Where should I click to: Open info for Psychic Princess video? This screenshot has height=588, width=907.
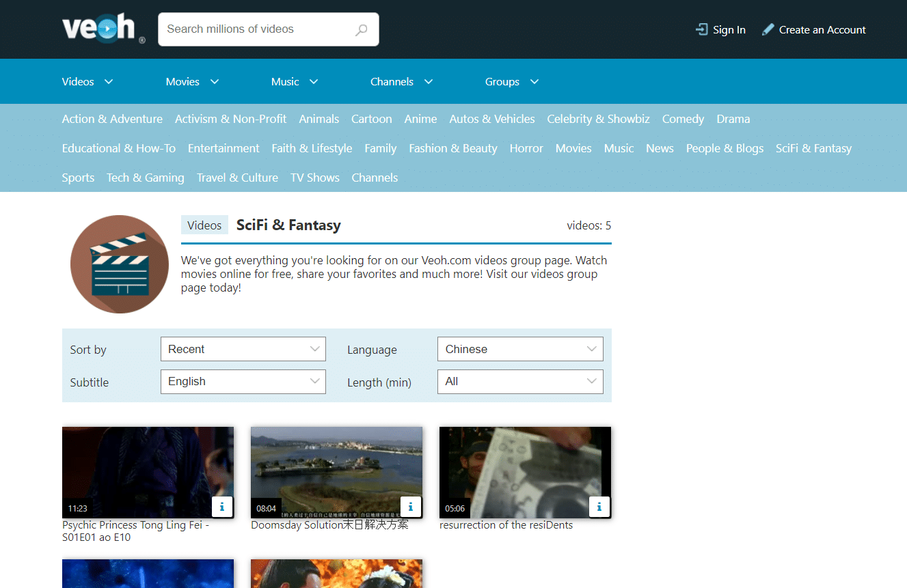coord(221,507)
